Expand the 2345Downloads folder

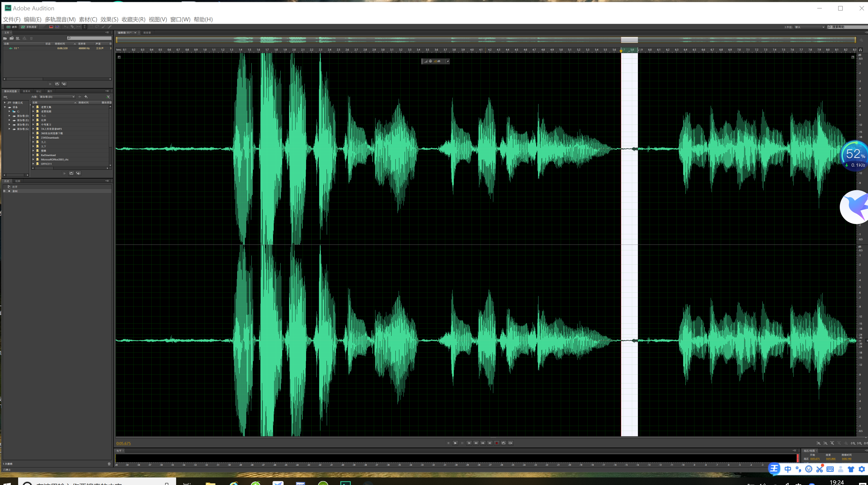point(33,138)
